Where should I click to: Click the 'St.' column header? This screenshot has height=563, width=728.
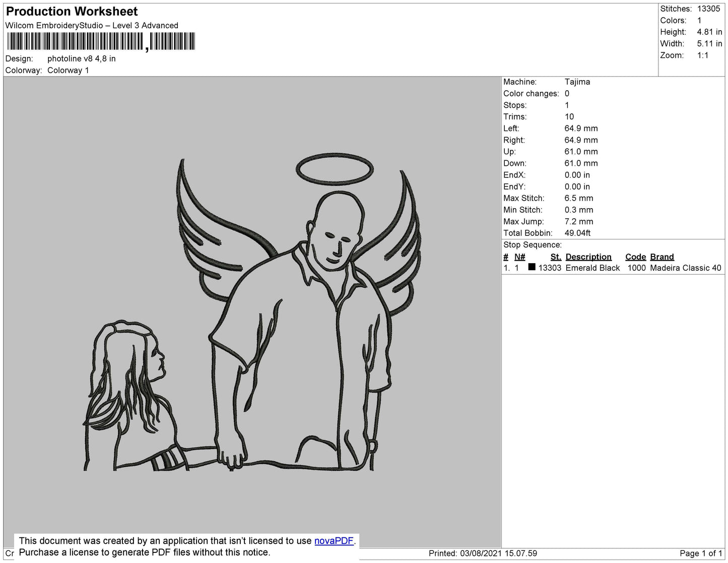tap(556, 257)
